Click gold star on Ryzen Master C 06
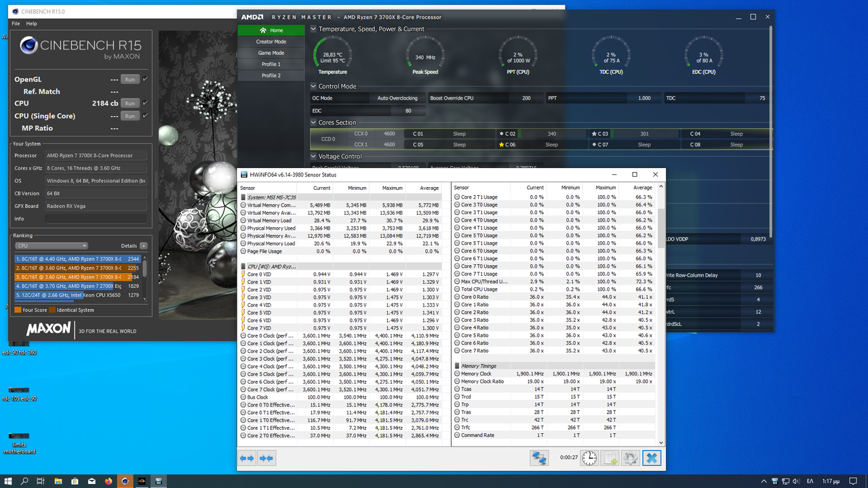 click(502, 144)
